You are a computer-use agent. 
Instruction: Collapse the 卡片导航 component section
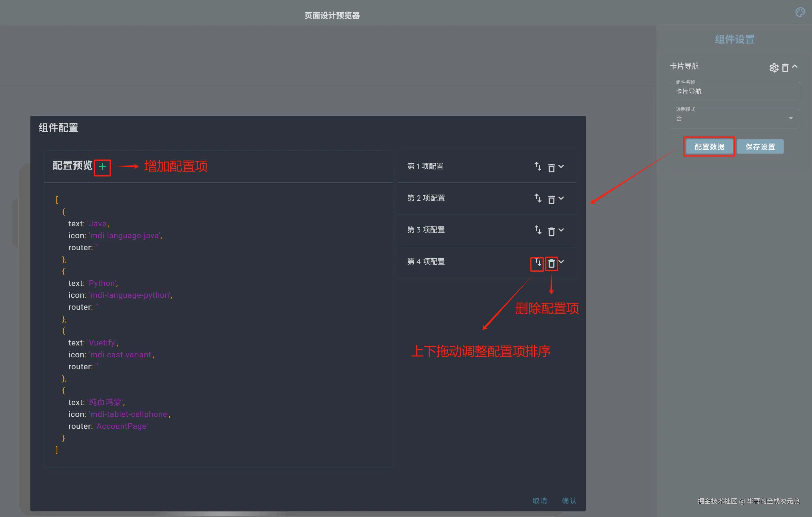[795, 66]
